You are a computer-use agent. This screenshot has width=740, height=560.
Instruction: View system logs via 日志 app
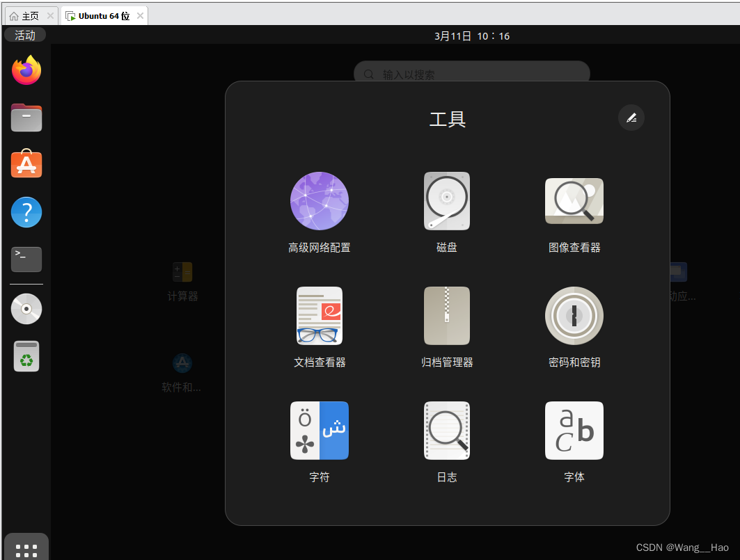click(446, 430)
